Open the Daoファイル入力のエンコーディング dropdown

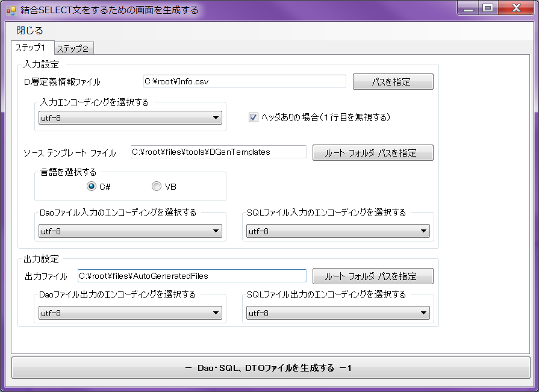(130, 231)
